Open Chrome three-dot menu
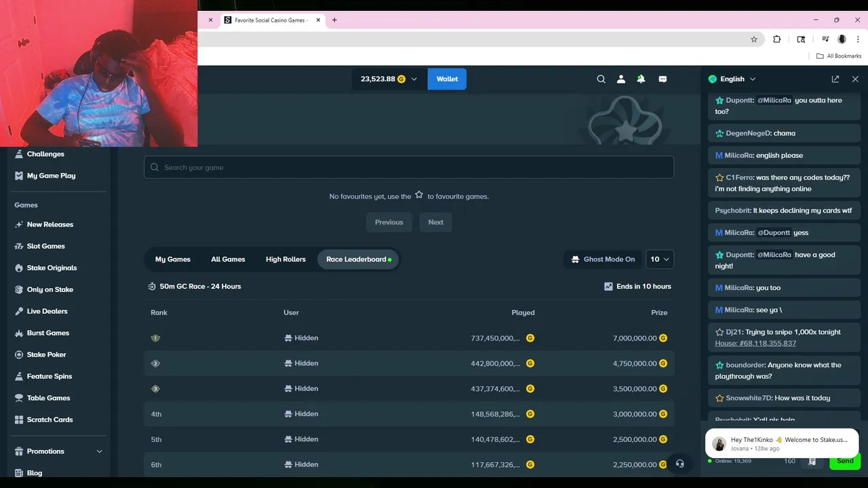Screen dimensions: 868x488 [x=858, y=39]
